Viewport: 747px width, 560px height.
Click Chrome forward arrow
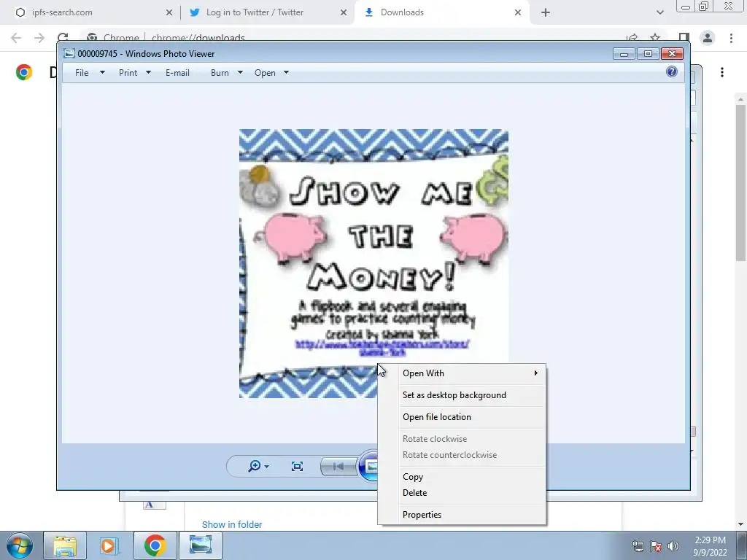(x=39, y=38)
